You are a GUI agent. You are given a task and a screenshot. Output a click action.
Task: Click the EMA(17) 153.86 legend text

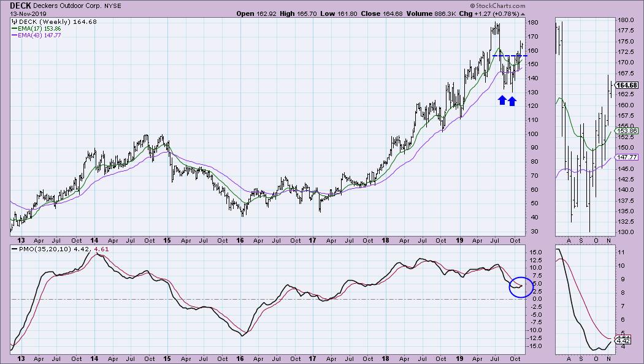click(39, 29)
